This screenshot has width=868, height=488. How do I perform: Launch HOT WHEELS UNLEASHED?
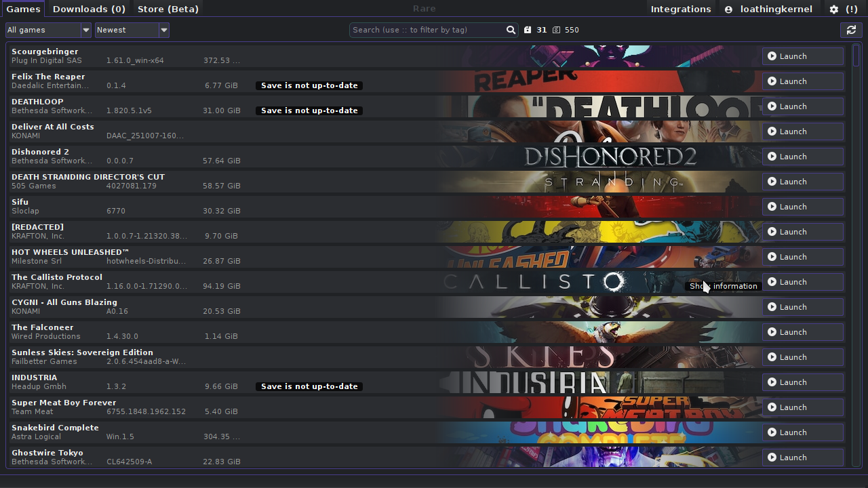coord(803,257)
